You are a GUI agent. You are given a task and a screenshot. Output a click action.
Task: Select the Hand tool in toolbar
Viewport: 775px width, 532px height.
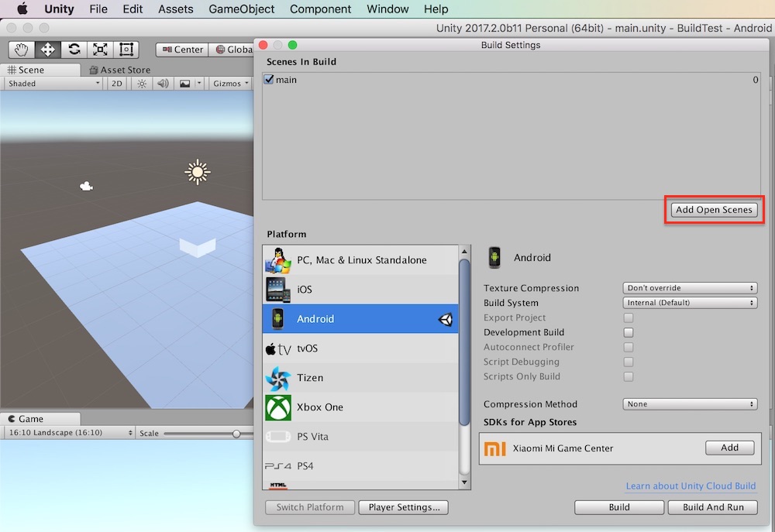[21, 50]
